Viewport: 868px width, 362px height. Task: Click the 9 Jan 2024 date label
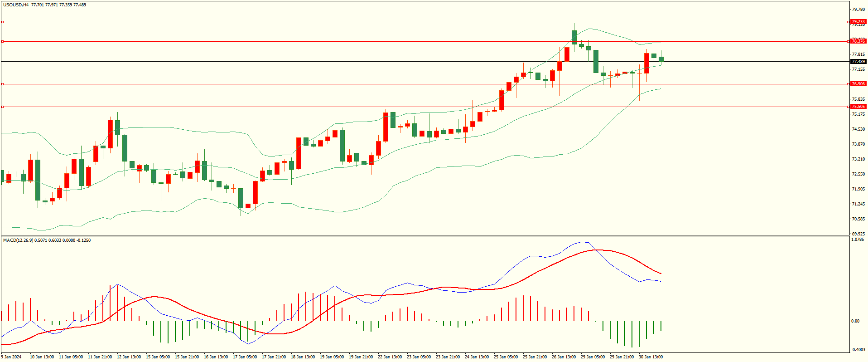click(11, 357)
